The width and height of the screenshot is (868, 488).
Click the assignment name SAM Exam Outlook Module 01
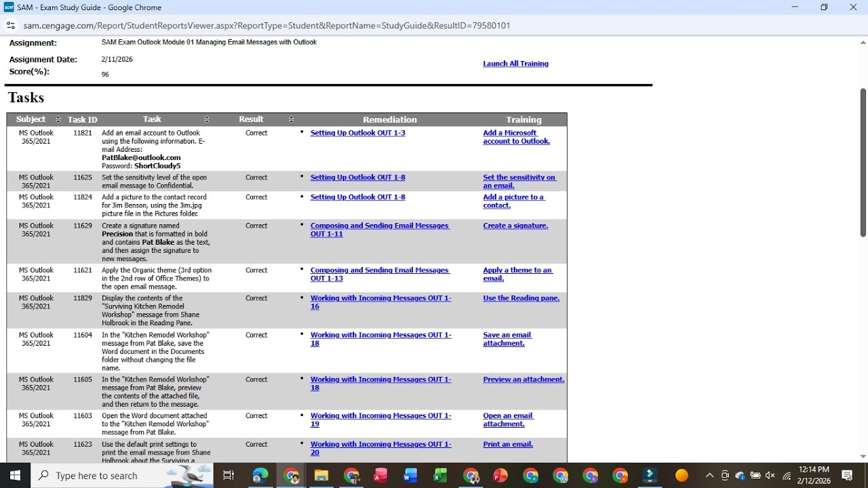(209, 42)
